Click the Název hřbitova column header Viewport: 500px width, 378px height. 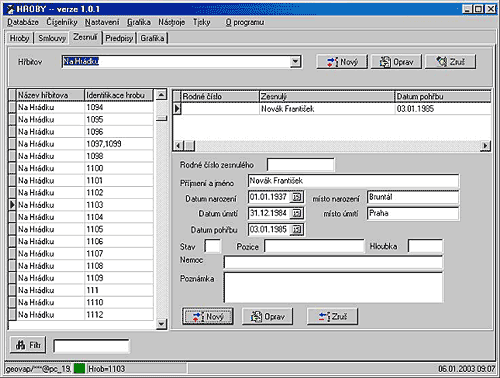tap(50, 95)
